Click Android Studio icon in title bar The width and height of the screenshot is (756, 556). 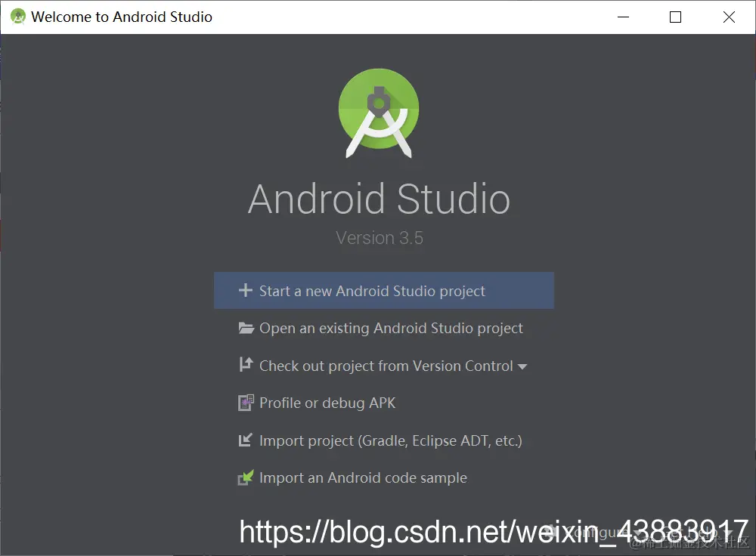pos(18,17)
